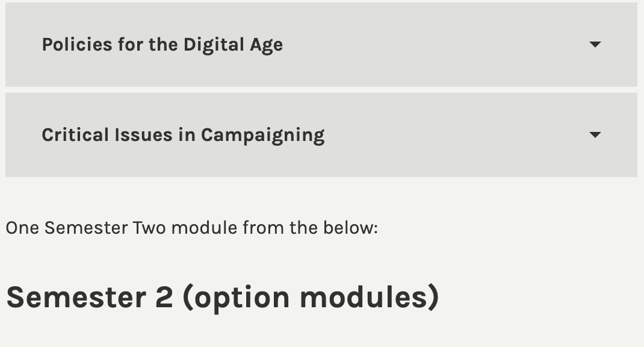Expand the Critical Issues in Campaigning title
Screen dimensions: 644x347
click(x=183, y=135)
